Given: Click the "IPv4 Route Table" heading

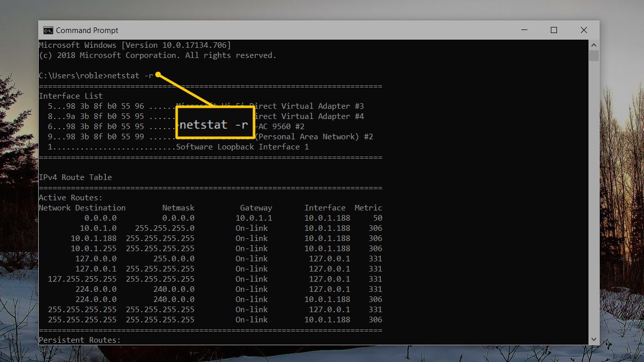Looking at the screenshot, I should click(75, 177).
